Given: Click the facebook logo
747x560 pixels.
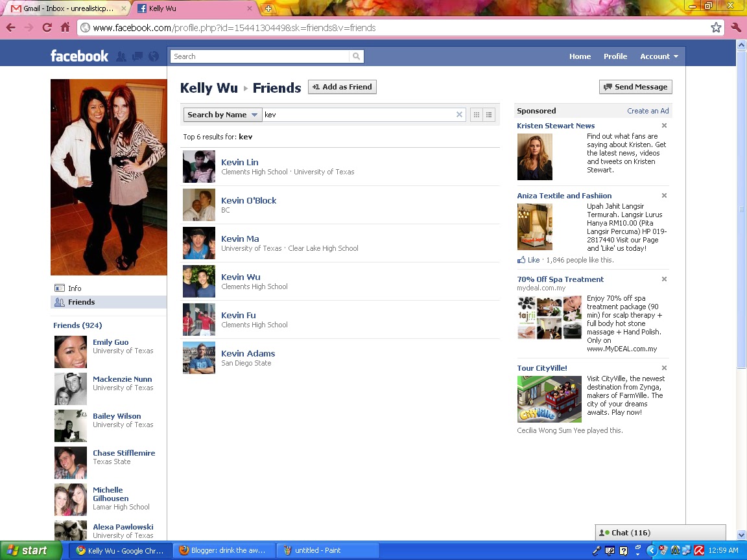Looking at the screenshot, I should pos(78,56).
